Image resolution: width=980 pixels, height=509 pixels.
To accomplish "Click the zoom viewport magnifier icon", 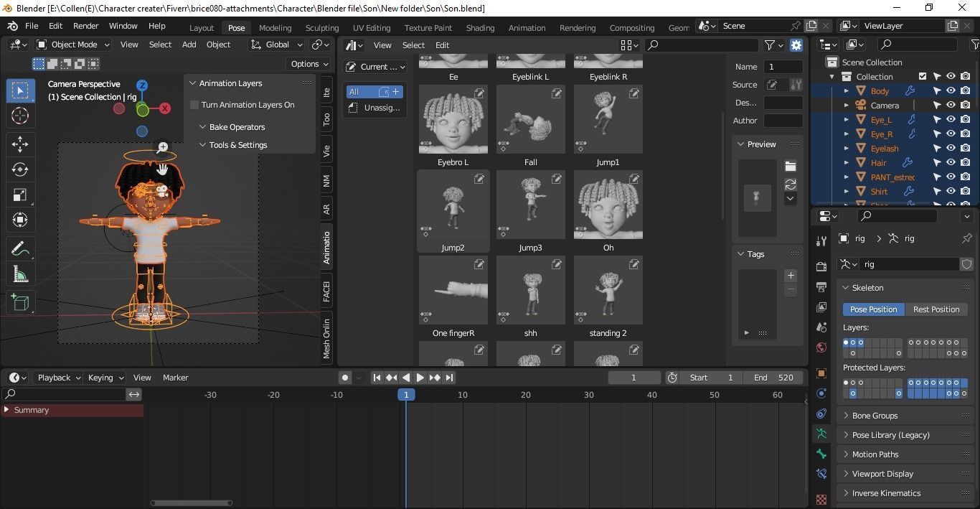I will [x=163, y=147].
